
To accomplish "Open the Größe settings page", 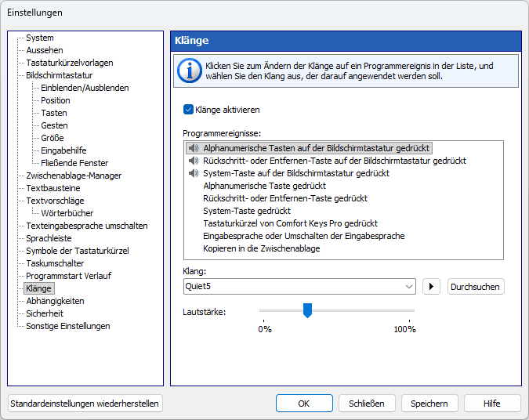I will pyautogui.click(x=53, y=138).
